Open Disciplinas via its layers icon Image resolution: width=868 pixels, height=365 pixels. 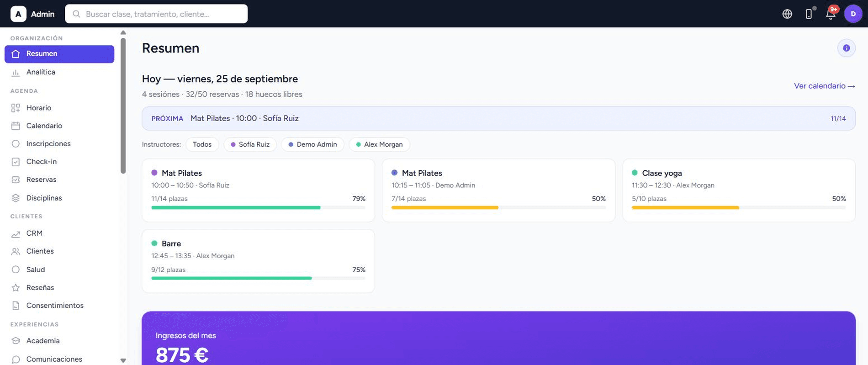(x=16, y=198)
